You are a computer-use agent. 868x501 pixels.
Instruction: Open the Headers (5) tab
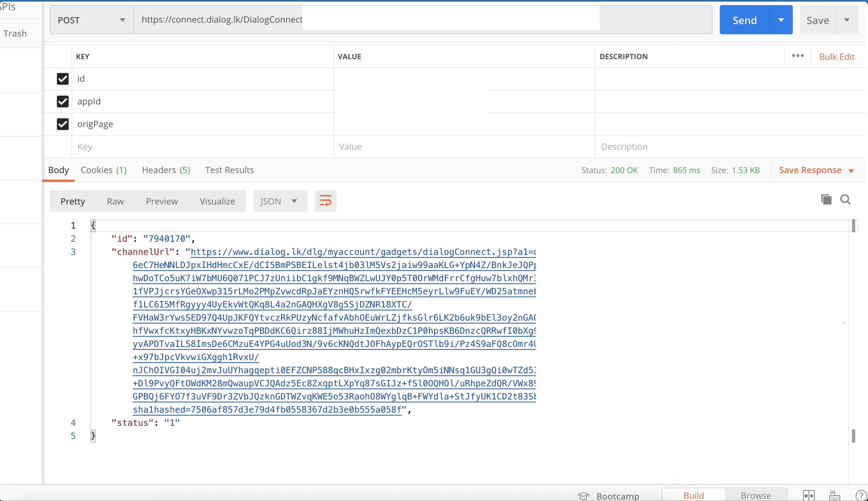(166, 170)
